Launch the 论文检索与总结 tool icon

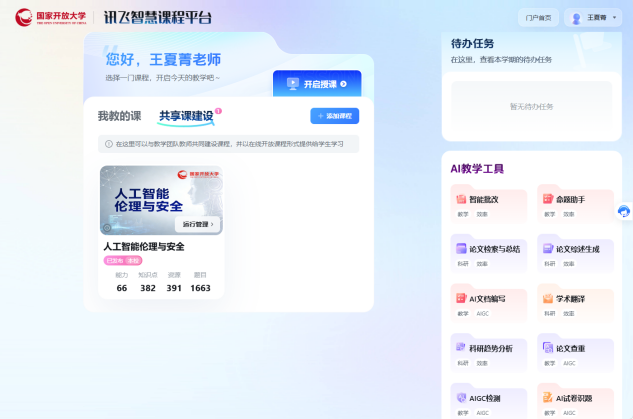point(461,249)
